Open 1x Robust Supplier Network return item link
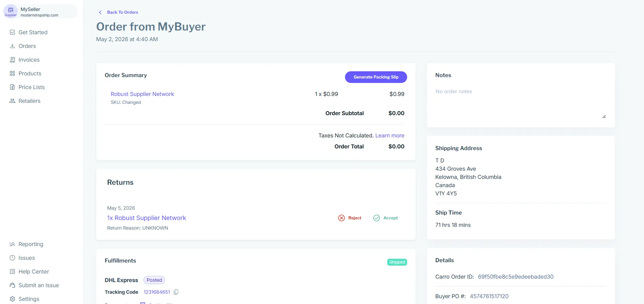The width and height of the screenshot is (644, 304). [147, 218]
